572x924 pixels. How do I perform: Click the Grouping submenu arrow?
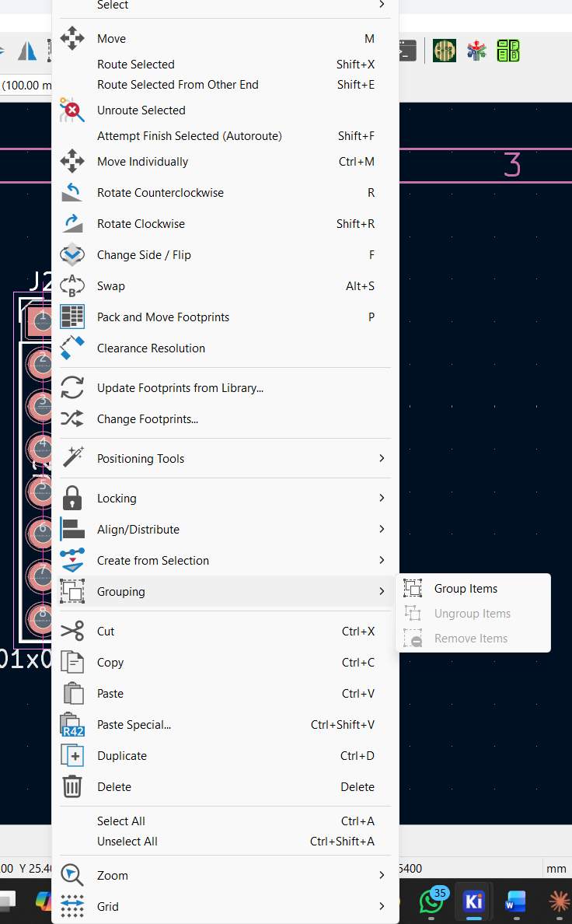tap(382, 592)
